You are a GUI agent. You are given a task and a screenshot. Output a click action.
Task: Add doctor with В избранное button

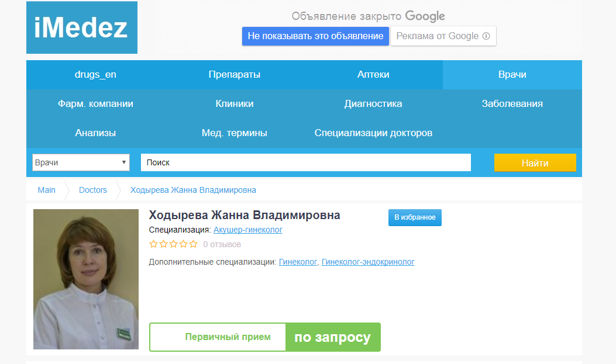click(415, 217)
